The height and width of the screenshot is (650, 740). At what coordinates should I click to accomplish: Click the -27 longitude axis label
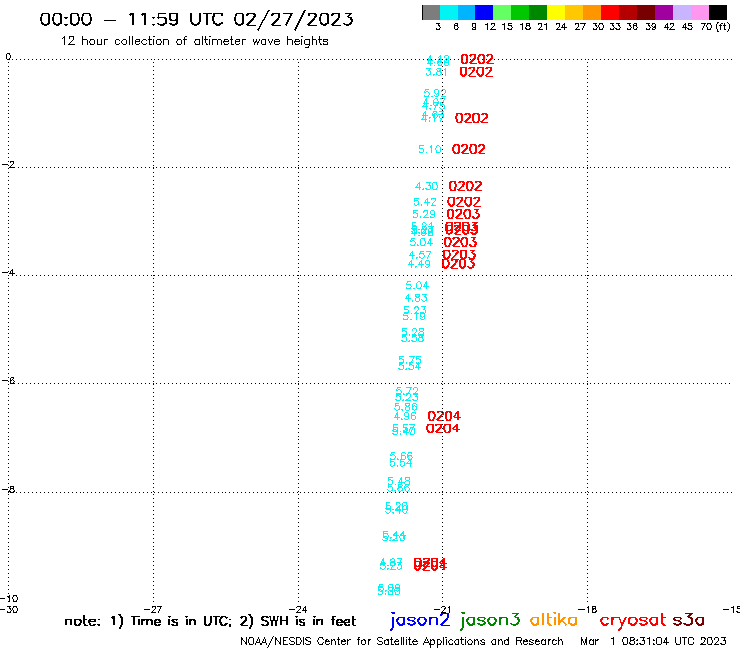click(x=153, y=609)
